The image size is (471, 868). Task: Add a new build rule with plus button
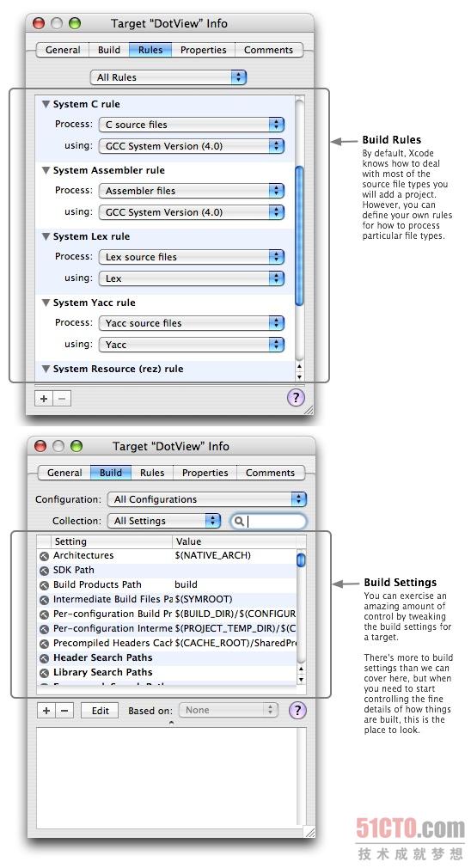tap(44, 398)
